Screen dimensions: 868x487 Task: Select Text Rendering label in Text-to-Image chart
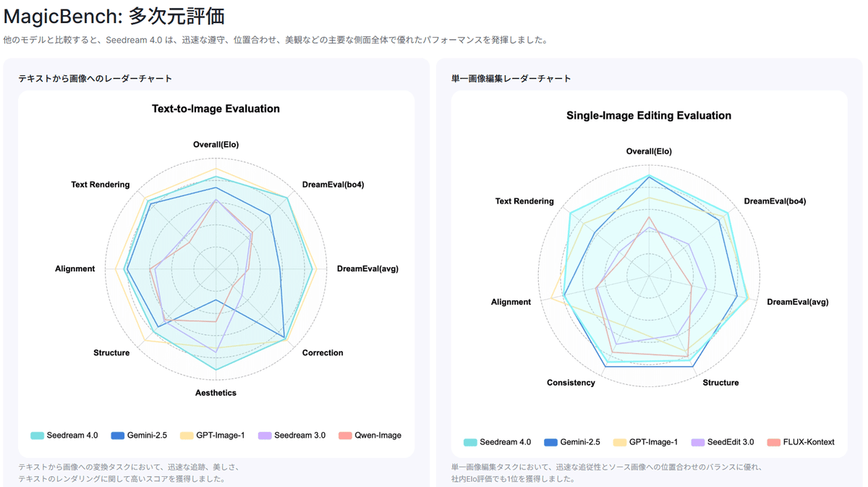101,185
